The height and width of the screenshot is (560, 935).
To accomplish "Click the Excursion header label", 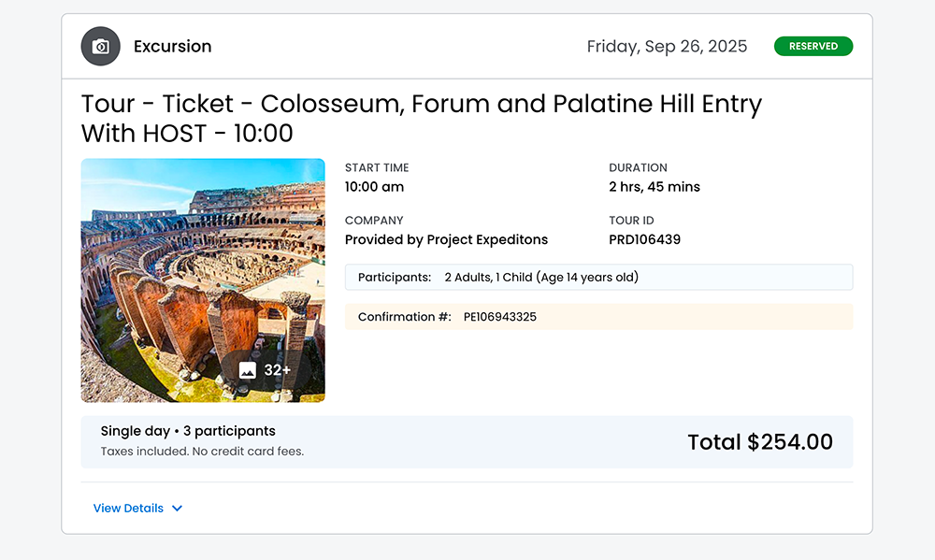I will [172, 46].
